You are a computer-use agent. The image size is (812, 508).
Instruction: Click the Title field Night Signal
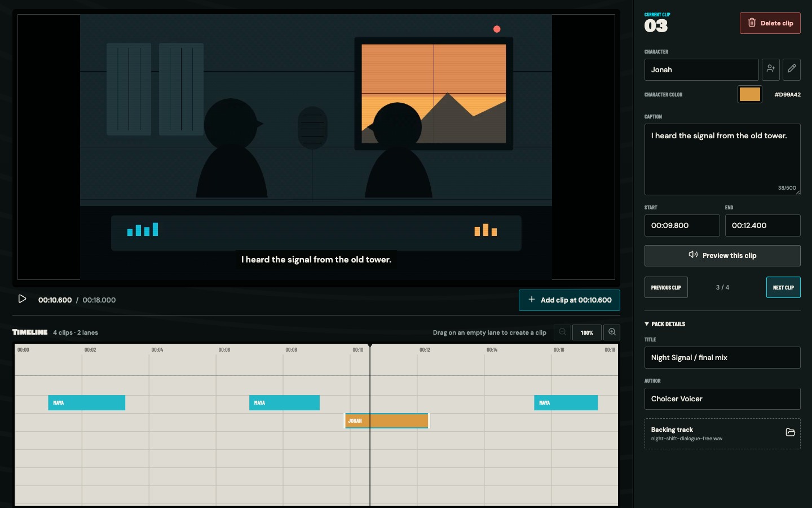tap(722, 357)
